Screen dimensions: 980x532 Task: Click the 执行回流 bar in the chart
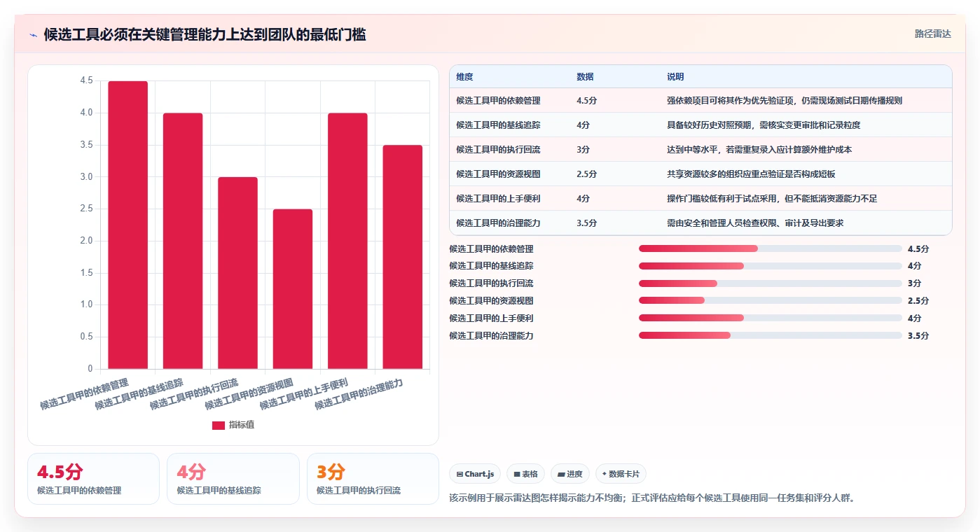click(x=237, y=273)
